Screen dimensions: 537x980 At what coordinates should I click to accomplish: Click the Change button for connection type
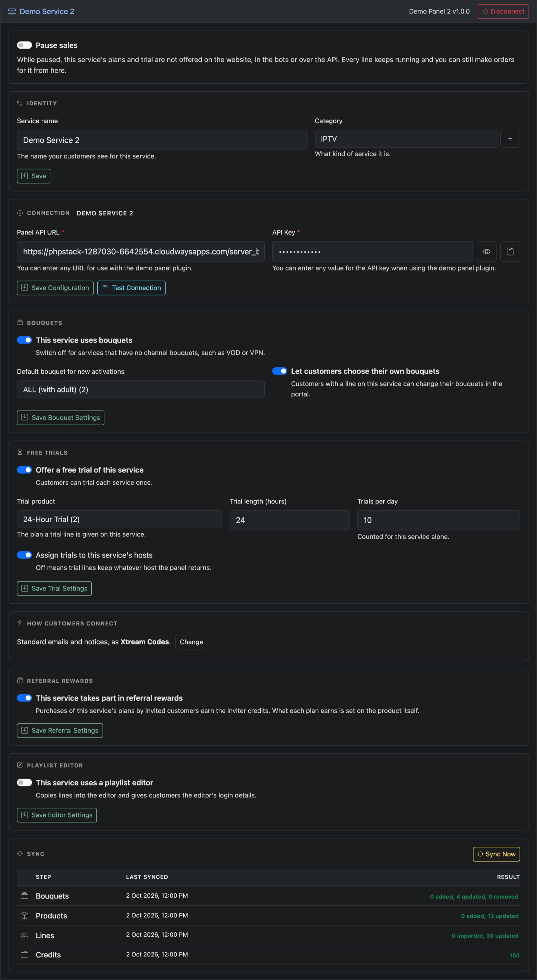click(191, 642)
